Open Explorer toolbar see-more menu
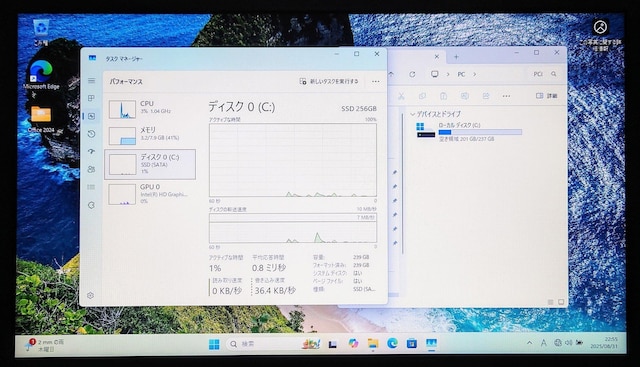Screen dimensions: 640x367 [507, 96]
